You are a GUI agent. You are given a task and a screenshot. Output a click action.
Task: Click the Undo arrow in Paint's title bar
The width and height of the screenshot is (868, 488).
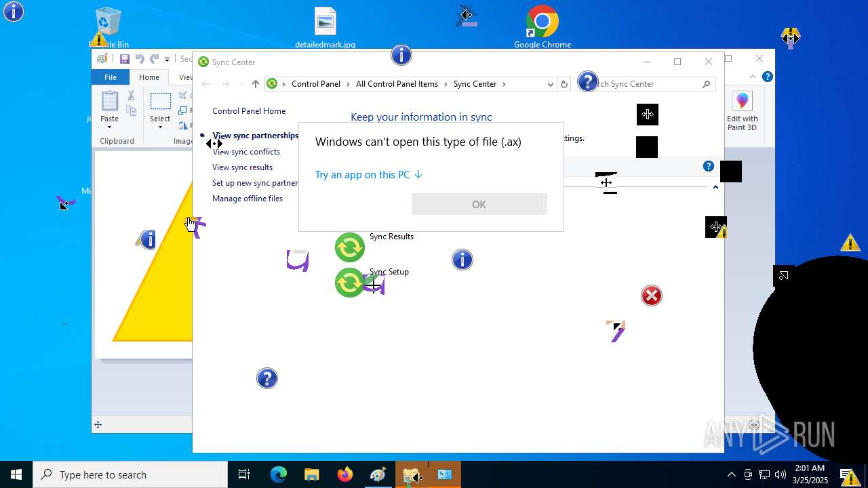[x=140, y=59]
